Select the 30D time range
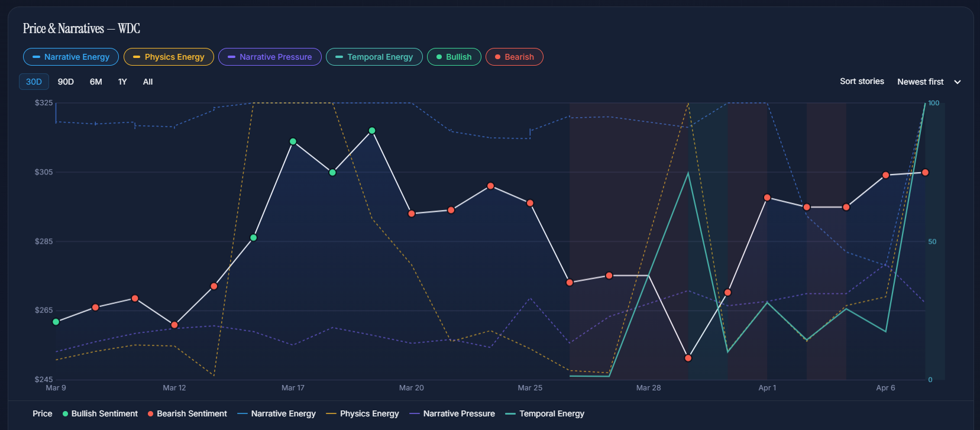Viewport: 980px width, 430px height. (34, 82)
